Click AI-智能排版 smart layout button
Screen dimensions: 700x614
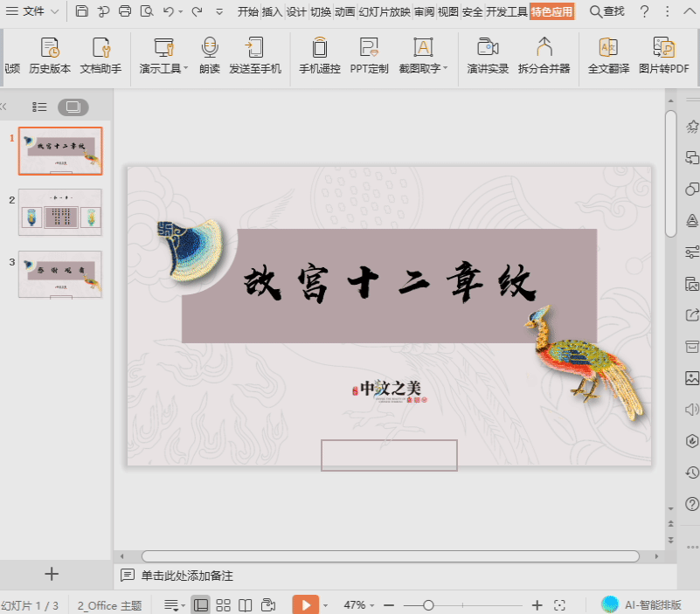(x=641, y=604)
